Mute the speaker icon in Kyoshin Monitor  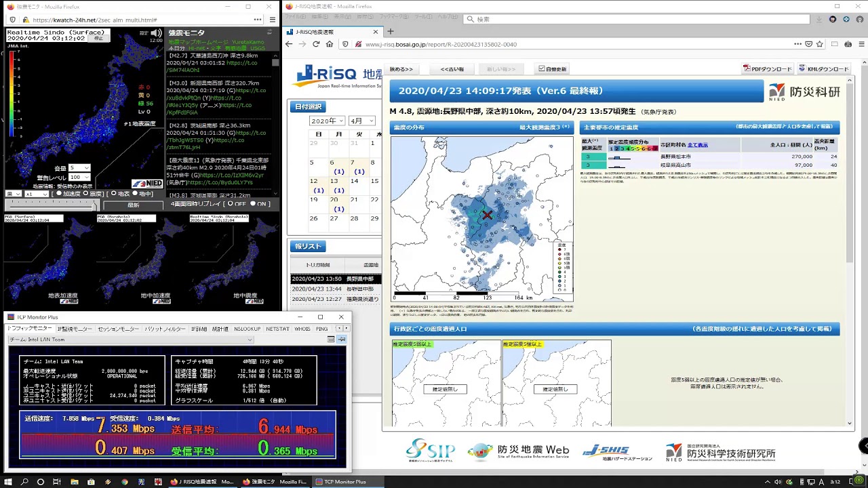(156, 33)
